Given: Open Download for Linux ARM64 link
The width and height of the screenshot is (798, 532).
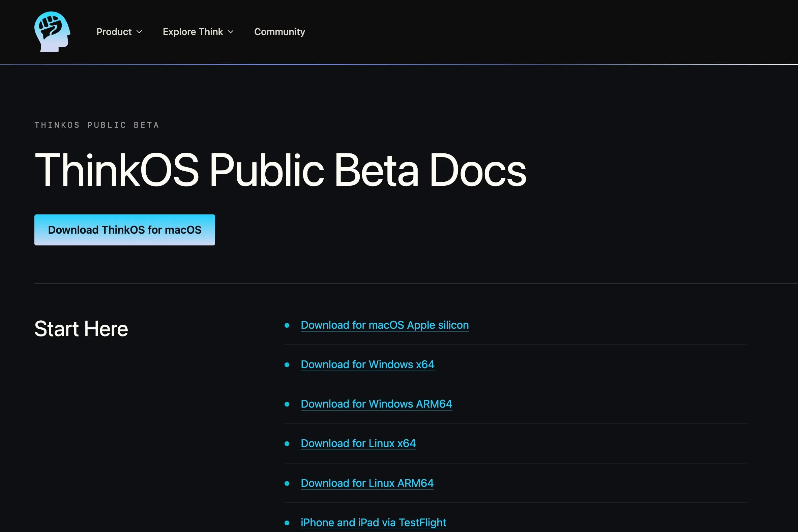Looking at the screenshot, I should point(367,483).
